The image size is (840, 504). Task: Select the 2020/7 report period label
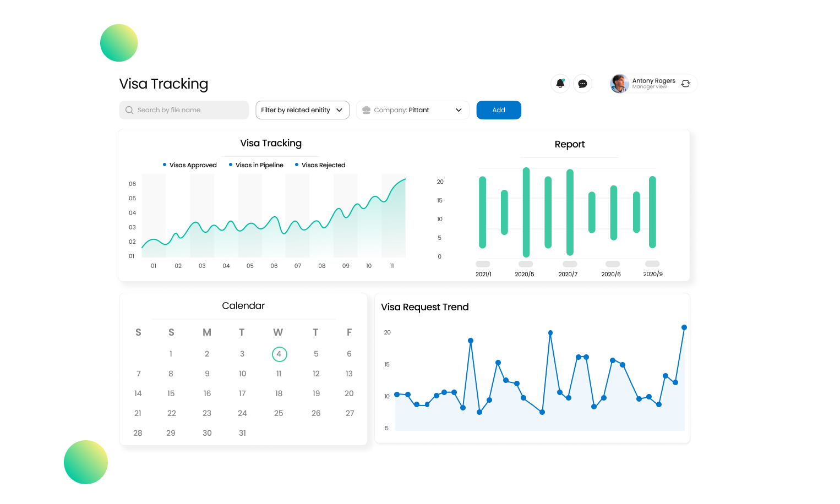pyautogui.click(x=568, y=274)
